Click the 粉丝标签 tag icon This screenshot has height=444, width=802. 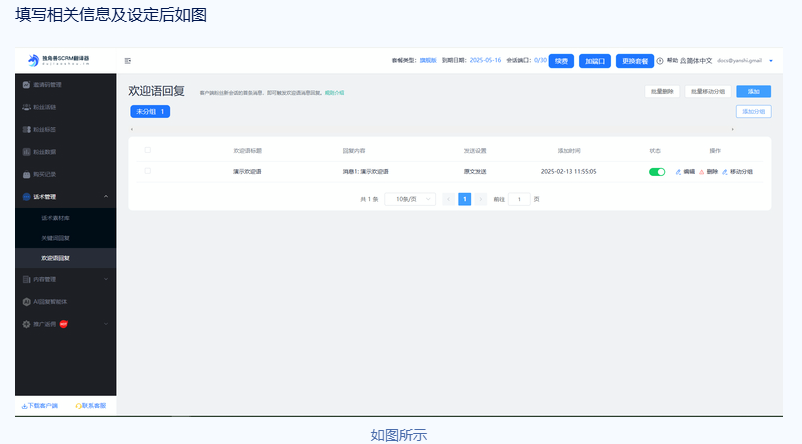point(27,129)
